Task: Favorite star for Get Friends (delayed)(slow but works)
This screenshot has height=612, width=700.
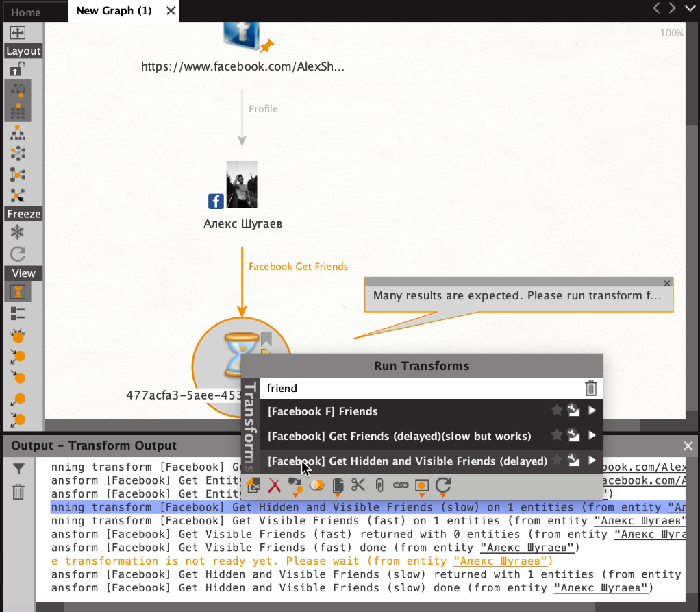Action: (x=556, y=434)
